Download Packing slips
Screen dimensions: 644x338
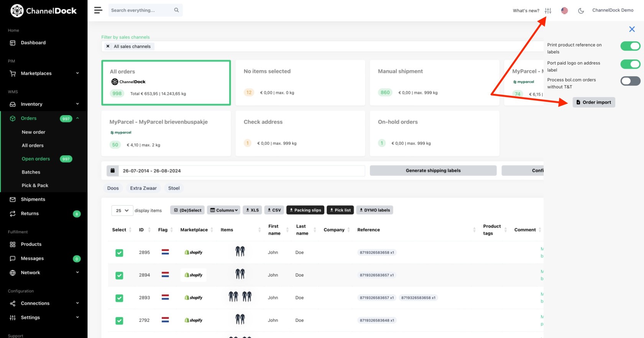point(305,210)
